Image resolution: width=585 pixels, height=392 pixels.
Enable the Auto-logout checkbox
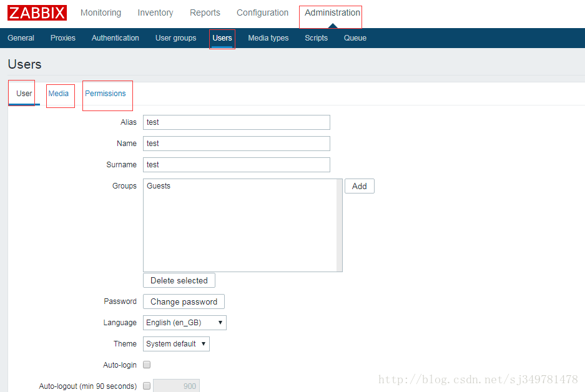point(147,386)
